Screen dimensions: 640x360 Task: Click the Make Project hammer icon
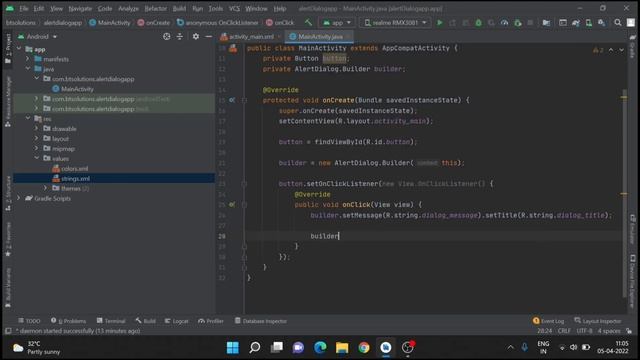(x=308, y=23)
